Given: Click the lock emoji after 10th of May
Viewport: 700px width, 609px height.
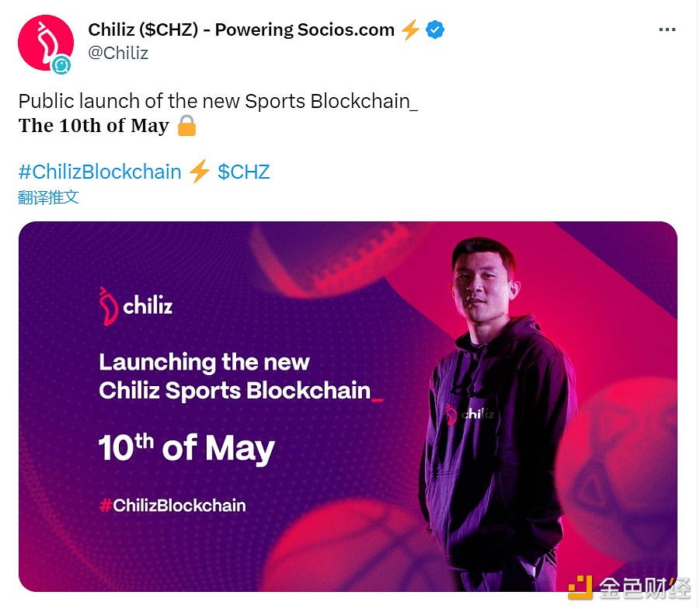Looking at the screenshot, I should point(186,126).
